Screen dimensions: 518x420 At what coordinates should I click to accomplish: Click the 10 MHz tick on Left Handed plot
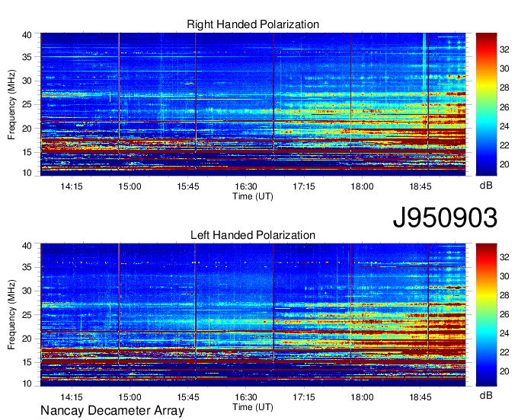tap(27, 383)
